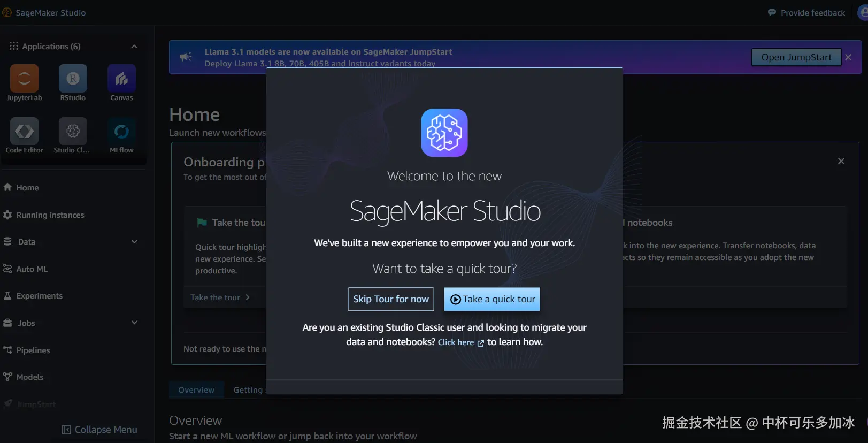868x443 pixels.
Task: Click the Jobs label in sidebar
Action: coord(26,323)
